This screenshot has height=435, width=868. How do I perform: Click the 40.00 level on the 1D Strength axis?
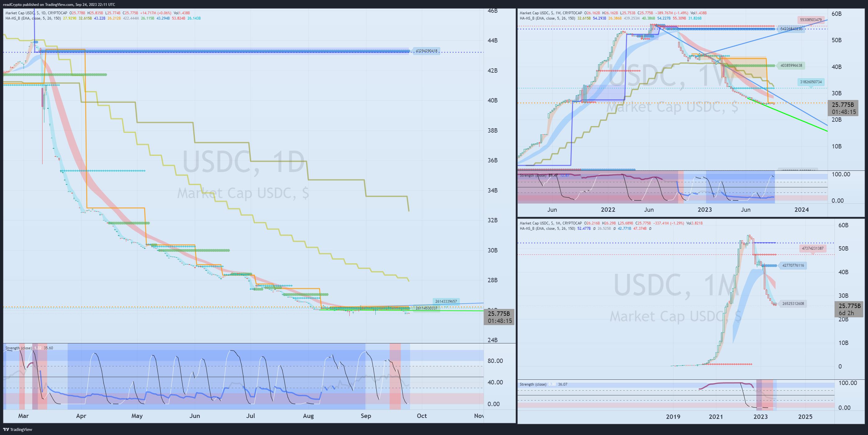coord(495,382)
